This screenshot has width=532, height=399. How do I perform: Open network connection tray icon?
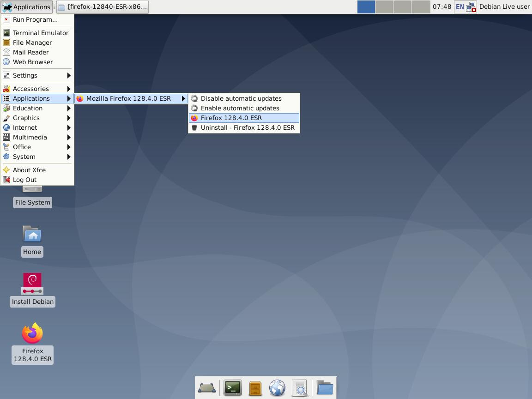[x=471, y=7]
